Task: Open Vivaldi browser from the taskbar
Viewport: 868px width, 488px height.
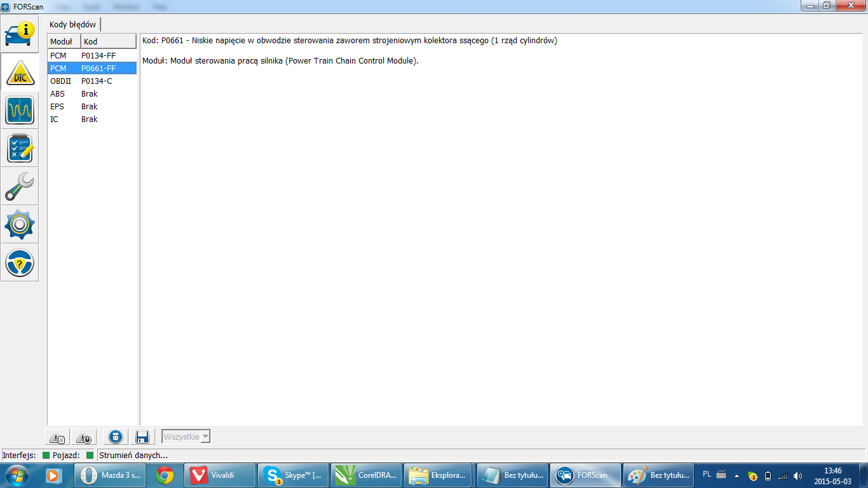Action: click(220, 475)
